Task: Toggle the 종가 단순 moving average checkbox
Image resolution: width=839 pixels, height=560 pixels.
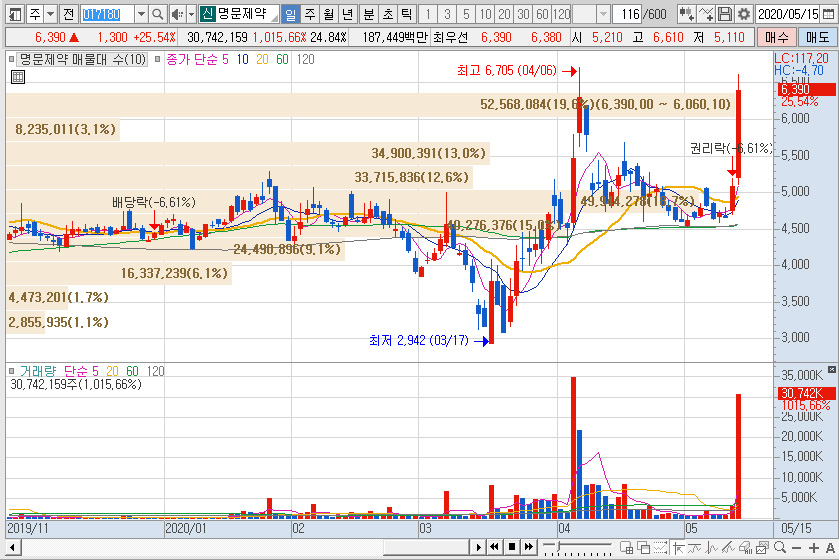Action: (x=157, y=59)
